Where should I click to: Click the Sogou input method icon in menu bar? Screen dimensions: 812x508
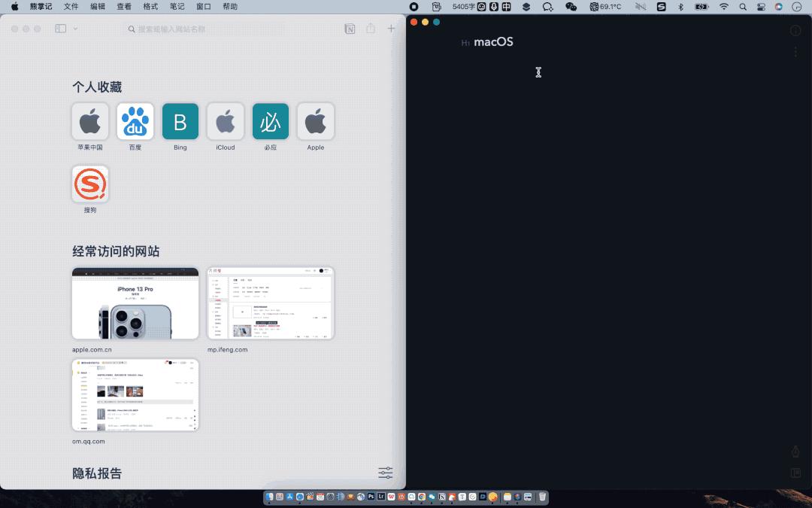(662, 7)
